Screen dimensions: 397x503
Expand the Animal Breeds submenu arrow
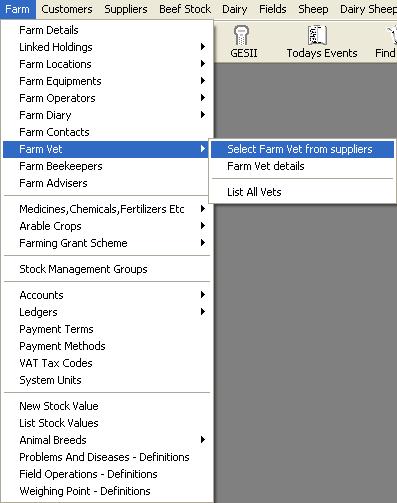(203, 440)
